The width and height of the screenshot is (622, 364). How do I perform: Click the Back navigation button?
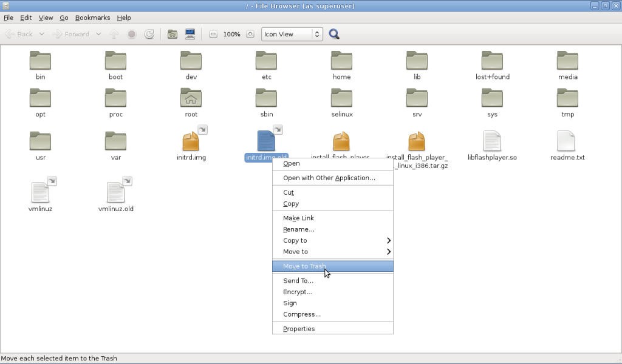coord(19,34)
